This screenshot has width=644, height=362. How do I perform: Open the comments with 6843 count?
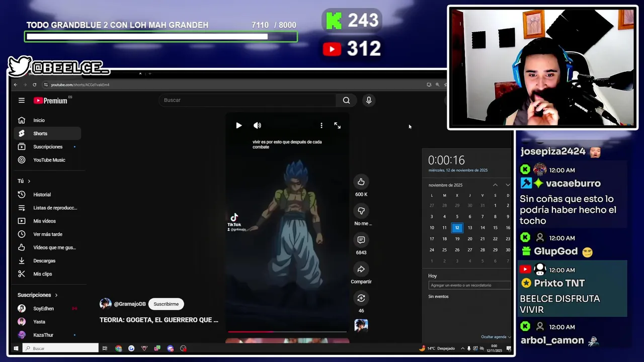pos(361,240)
